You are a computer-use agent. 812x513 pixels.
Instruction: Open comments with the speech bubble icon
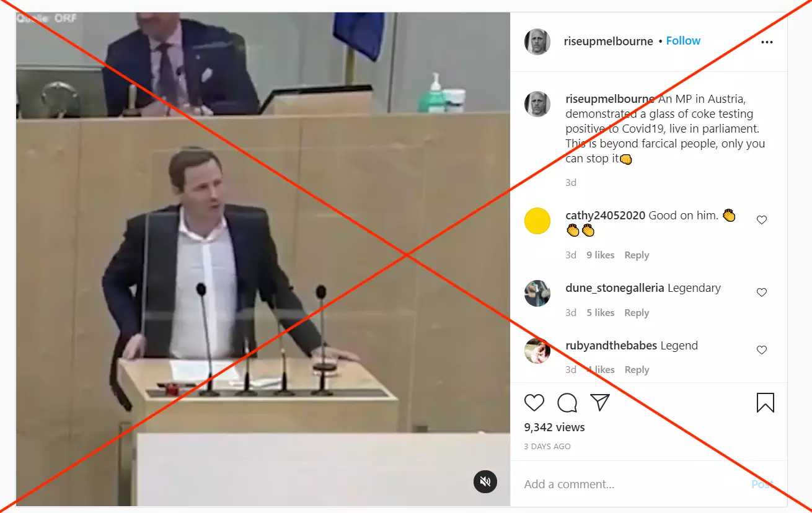point(567,403)
